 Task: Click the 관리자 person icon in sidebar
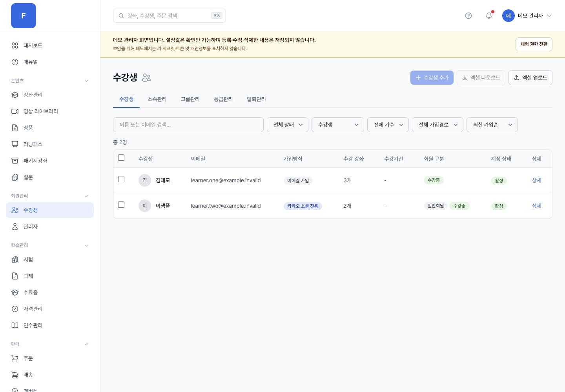(15, 227)
